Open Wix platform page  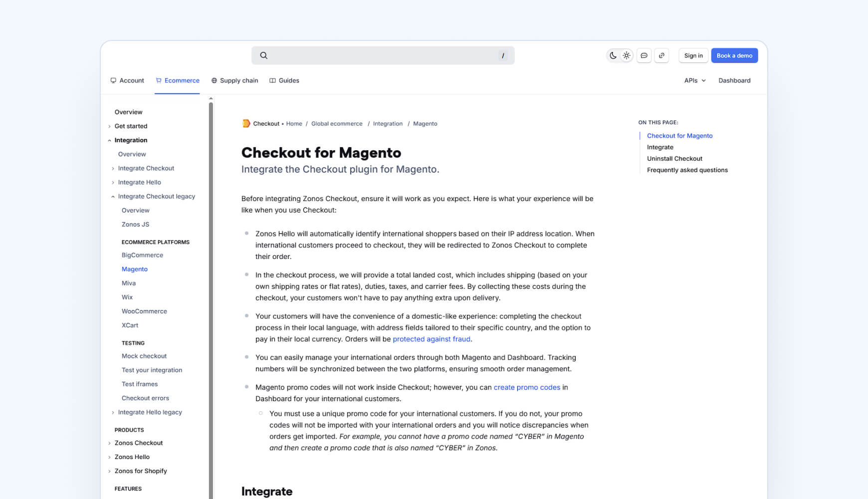click(127, 297)
